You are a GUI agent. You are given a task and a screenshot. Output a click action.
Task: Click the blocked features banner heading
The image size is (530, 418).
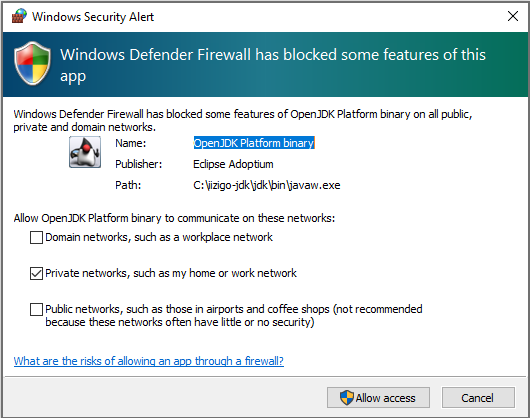pyautogui.click(x=272, y=65)
